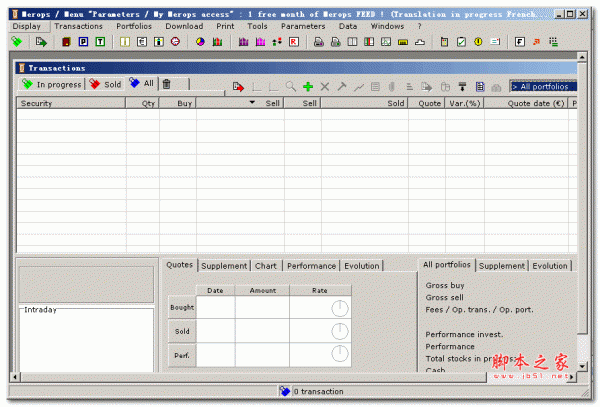Open the pie chart toolbar icon
This screenshot has width=600, height=407.
200,41
